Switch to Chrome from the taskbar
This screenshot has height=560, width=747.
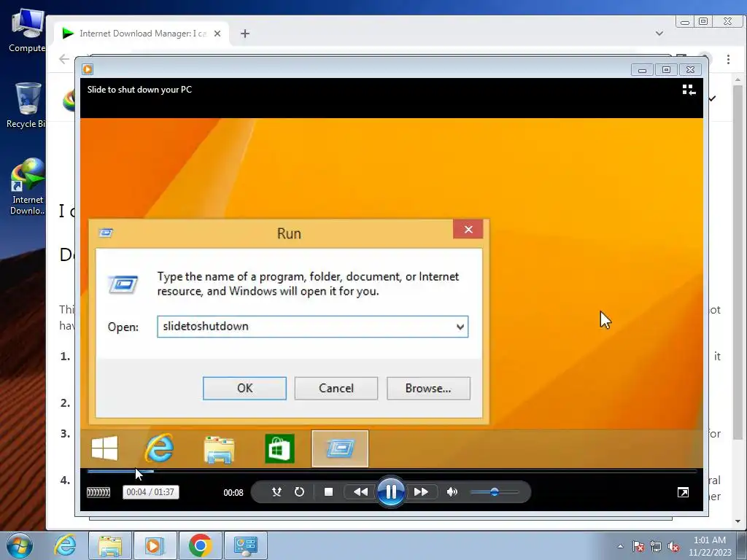[200, 545]
